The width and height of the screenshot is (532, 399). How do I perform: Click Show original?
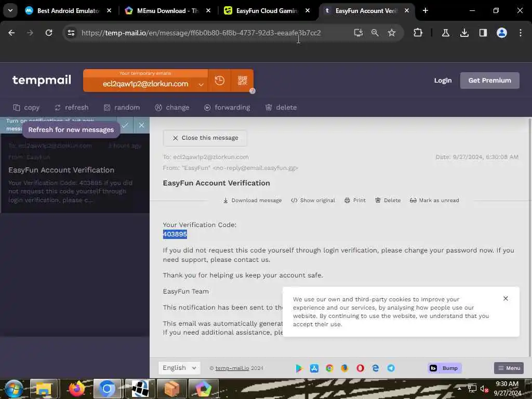coord(313,201)
